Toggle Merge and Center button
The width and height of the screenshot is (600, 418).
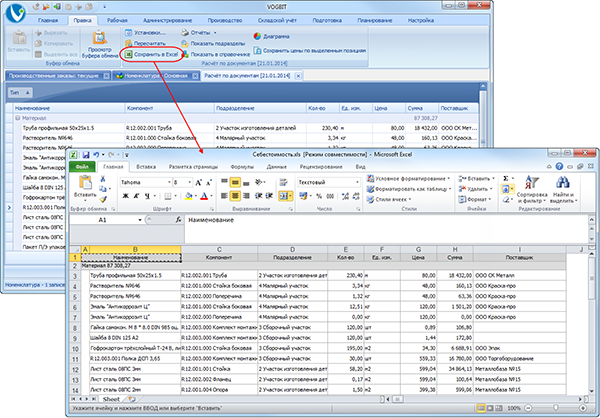tap(285, 196)
